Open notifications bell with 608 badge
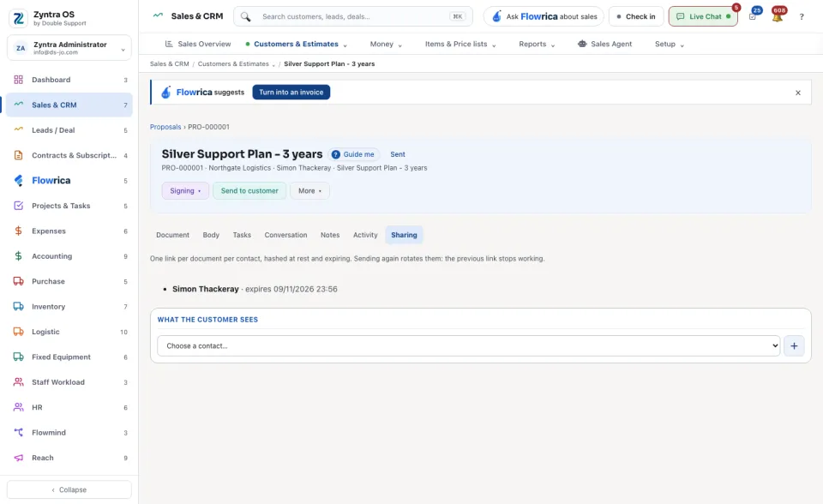 (778, 15)
